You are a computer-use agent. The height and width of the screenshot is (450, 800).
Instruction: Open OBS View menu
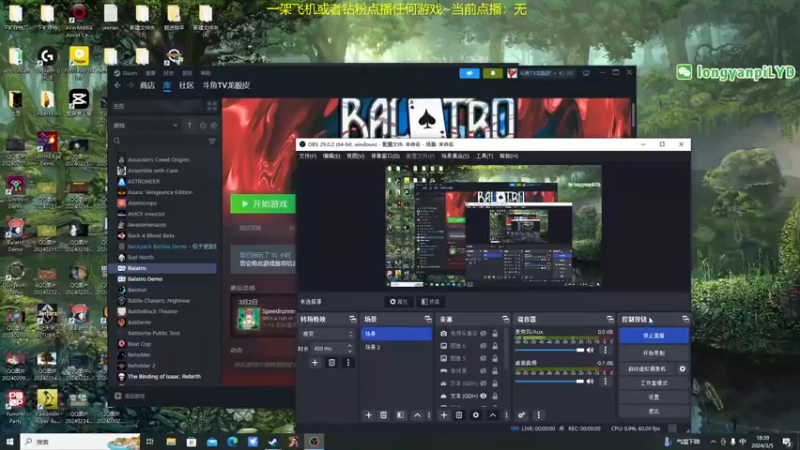point(355,156)
